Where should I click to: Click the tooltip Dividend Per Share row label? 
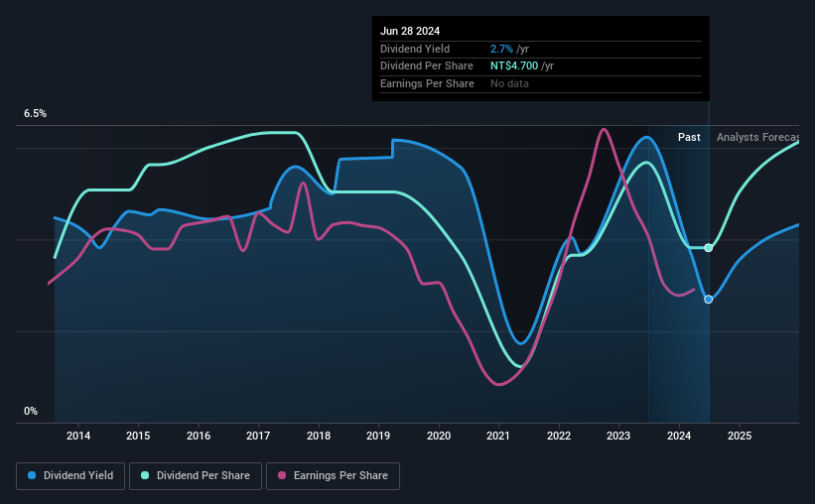point(427,66)
